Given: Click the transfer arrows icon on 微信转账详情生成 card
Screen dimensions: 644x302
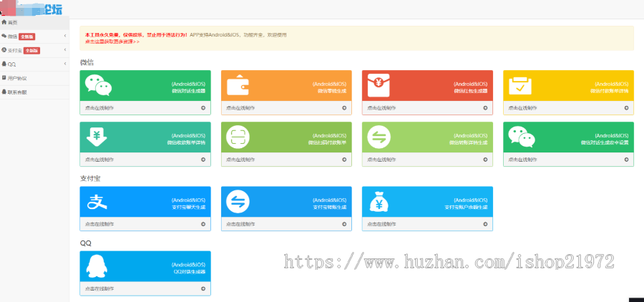Looking at the screenshot, I should (x=379, y=137).
